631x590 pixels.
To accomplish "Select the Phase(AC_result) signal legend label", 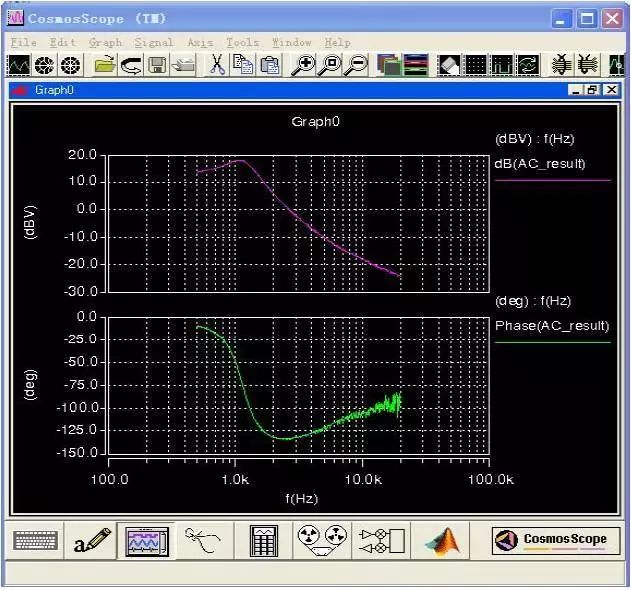I will point(552,326).
